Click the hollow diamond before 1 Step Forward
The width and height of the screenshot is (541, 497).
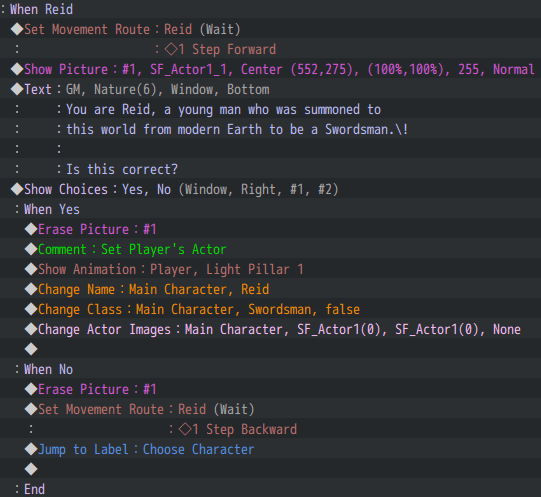tap(171, 49)
